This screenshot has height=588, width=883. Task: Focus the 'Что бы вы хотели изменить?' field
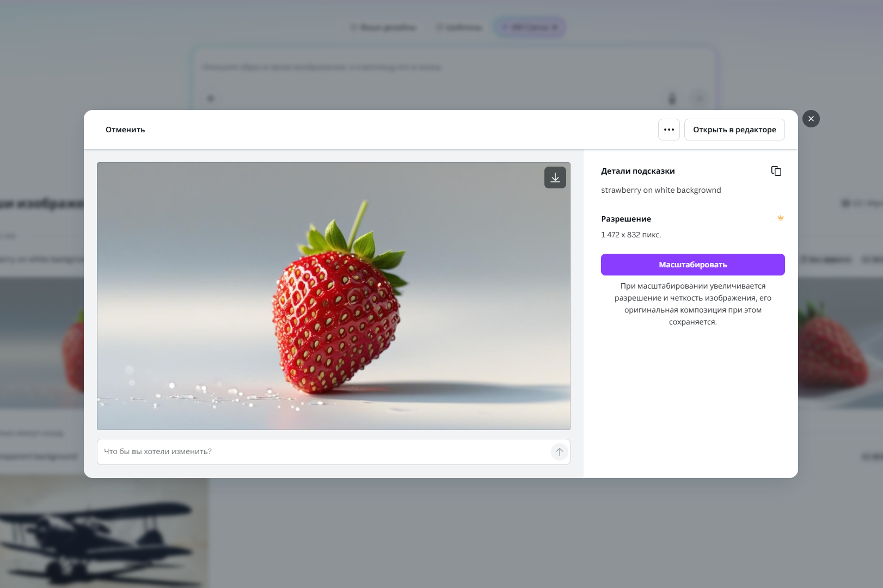[x=324, y=452]
